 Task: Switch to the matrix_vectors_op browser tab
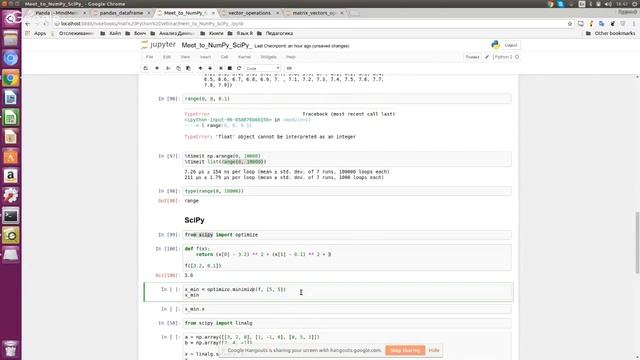tap(313, 13)
